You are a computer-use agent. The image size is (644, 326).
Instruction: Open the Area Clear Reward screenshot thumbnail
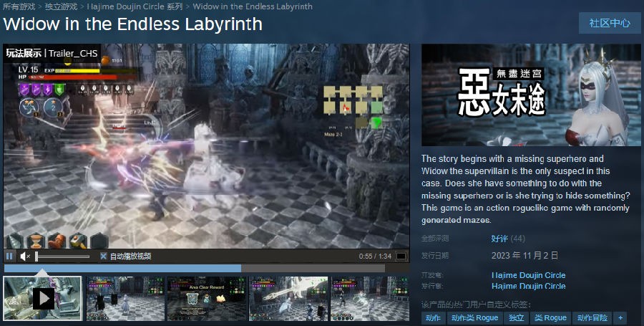(207, 299)
